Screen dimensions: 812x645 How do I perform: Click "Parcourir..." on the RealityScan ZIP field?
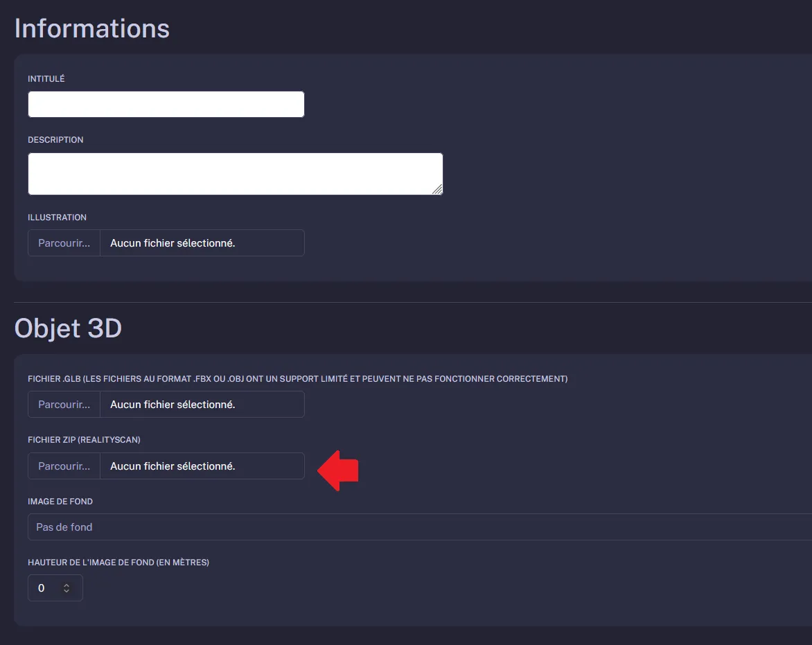pos(64,466)
